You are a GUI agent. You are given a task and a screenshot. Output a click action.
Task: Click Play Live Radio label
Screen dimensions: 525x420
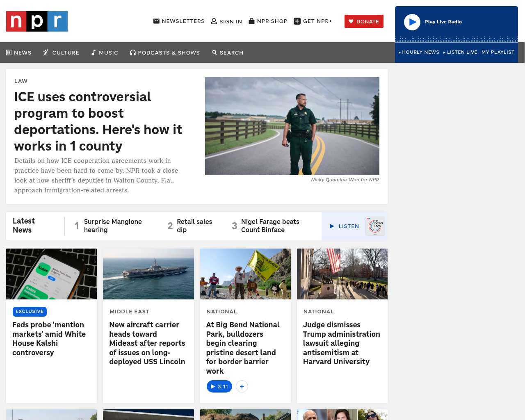[443, 22]
